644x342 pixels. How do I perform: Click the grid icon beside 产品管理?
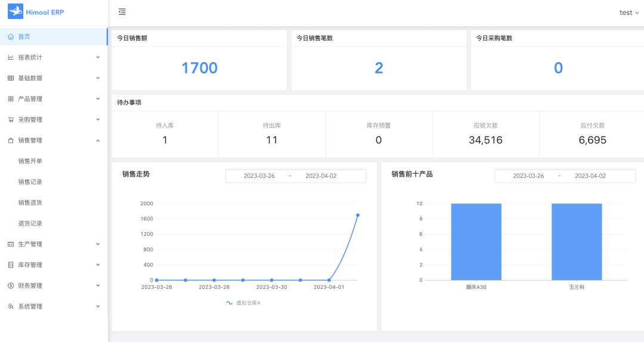pos(11,99)
